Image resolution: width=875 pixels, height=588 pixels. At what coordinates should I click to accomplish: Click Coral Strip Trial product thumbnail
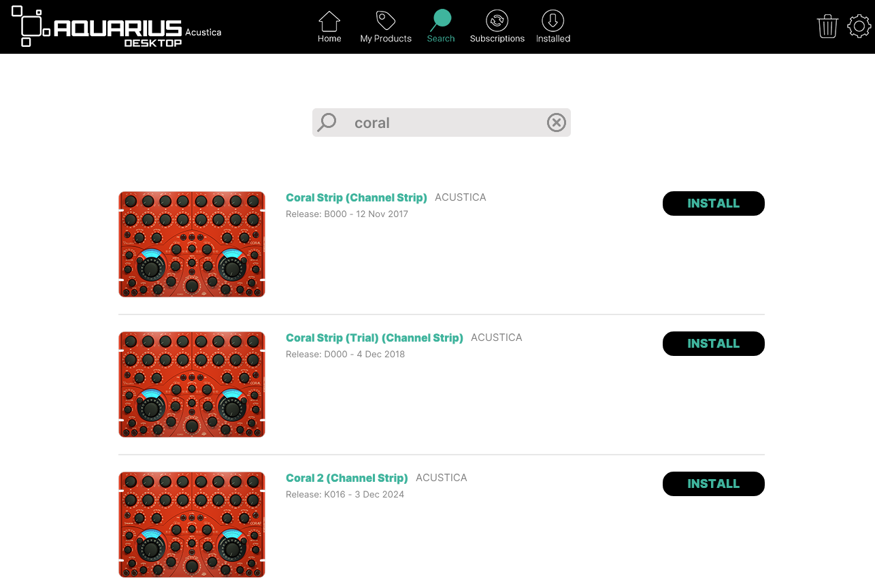click(192, 385)
